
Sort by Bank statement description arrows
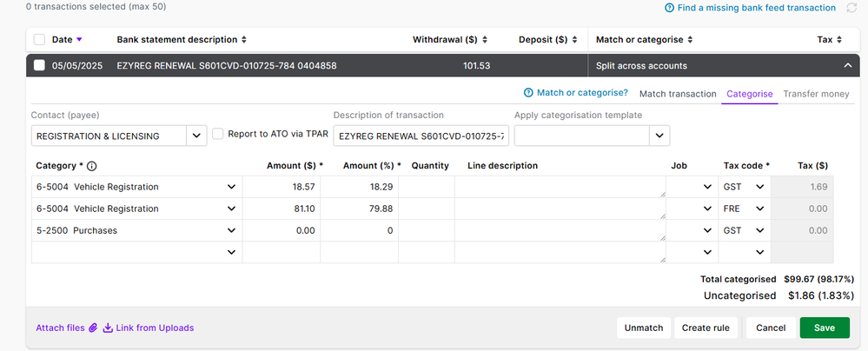pyautogui.click(x=244, y=40)
